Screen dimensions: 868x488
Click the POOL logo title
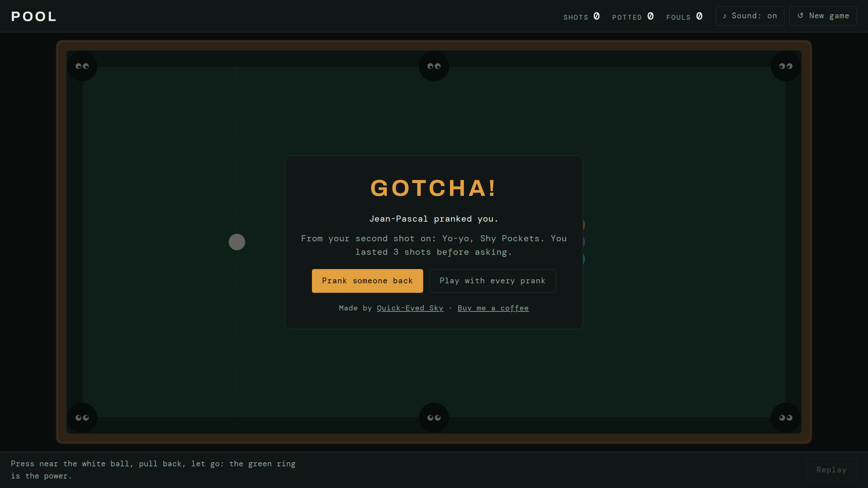point(34,16)
